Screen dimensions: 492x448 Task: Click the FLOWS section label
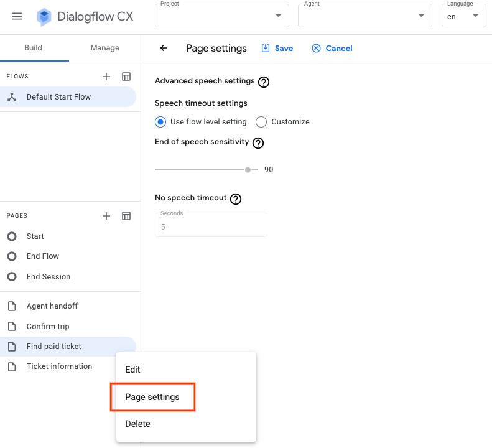pyautogui.click(x=17, y=77)
